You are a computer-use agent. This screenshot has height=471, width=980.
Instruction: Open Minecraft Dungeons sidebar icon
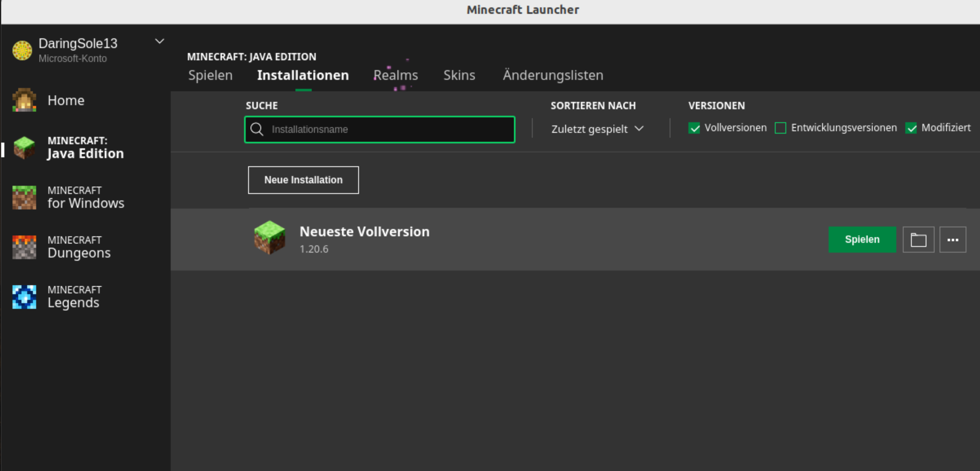coord(24,247)
